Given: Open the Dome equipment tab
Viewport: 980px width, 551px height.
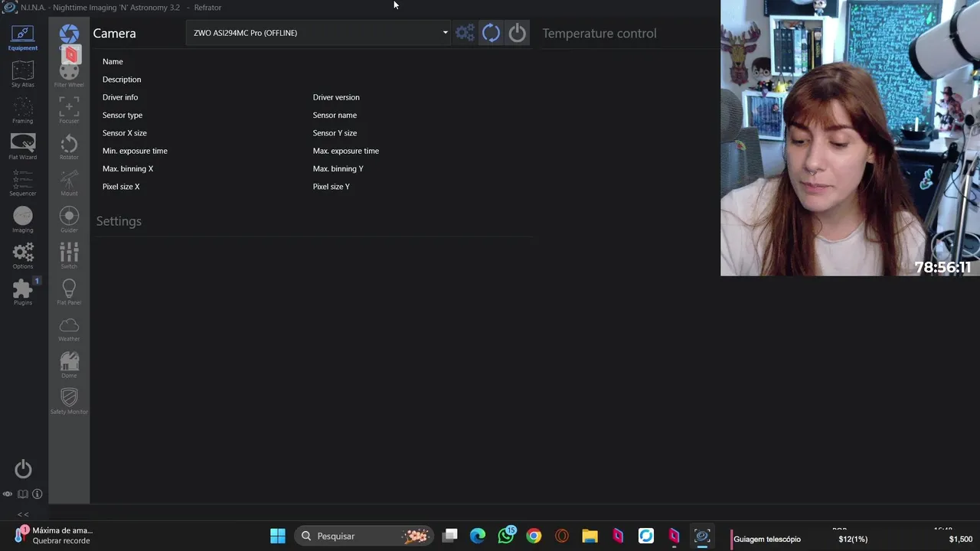Looking at the screenshot, I should [x=69, y=365].
